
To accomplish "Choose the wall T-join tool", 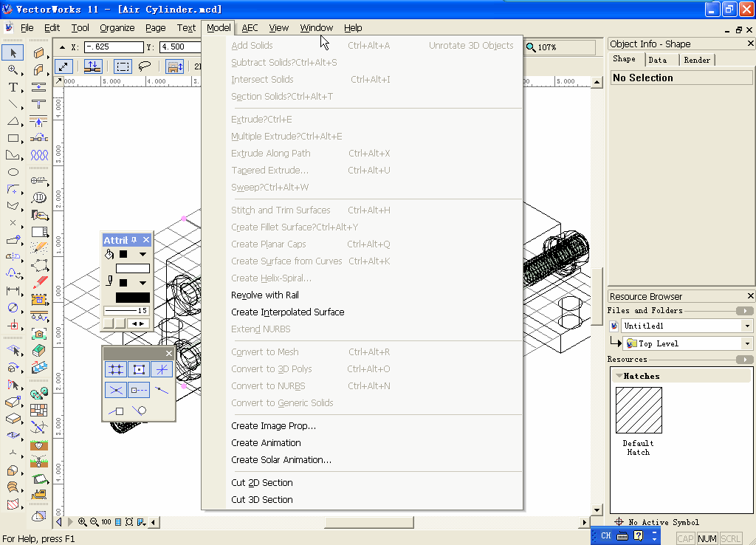I will tap(39, 104).
